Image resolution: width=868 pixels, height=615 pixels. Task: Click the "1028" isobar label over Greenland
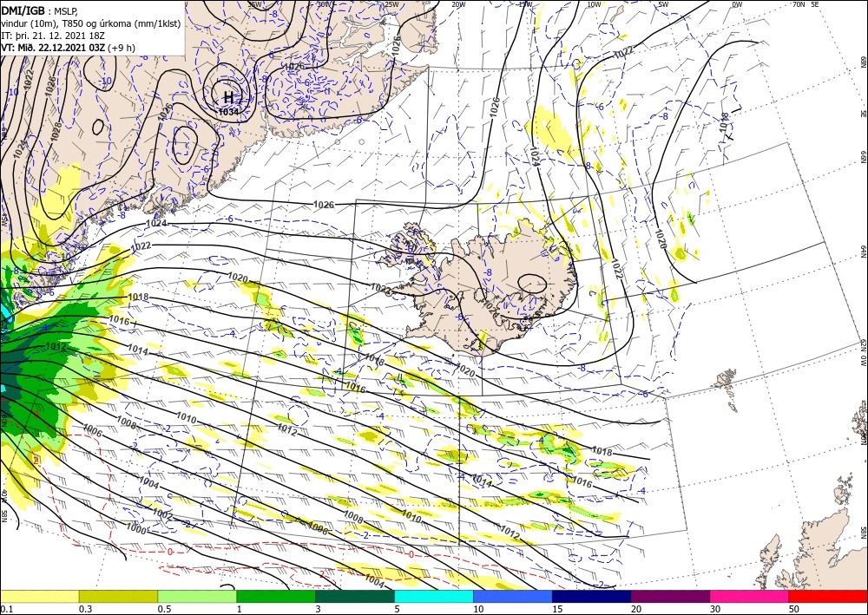(x=54, y=130)
